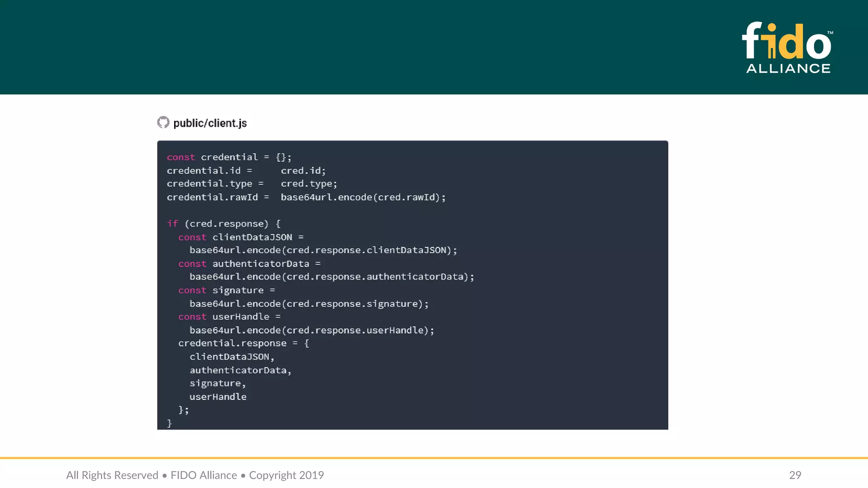Click the slide number 29

[x=795, y=475]
